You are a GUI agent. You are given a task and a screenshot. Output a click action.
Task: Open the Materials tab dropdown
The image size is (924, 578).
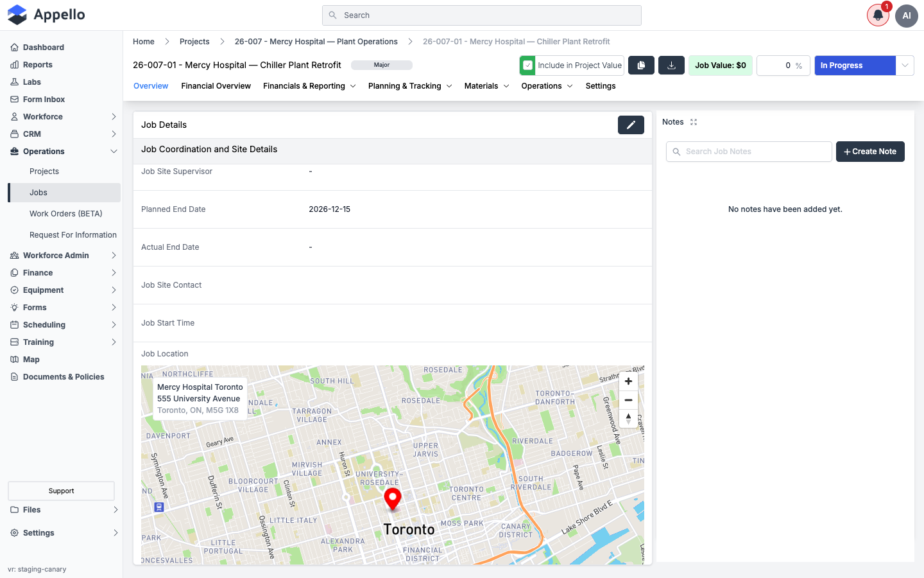486,86
